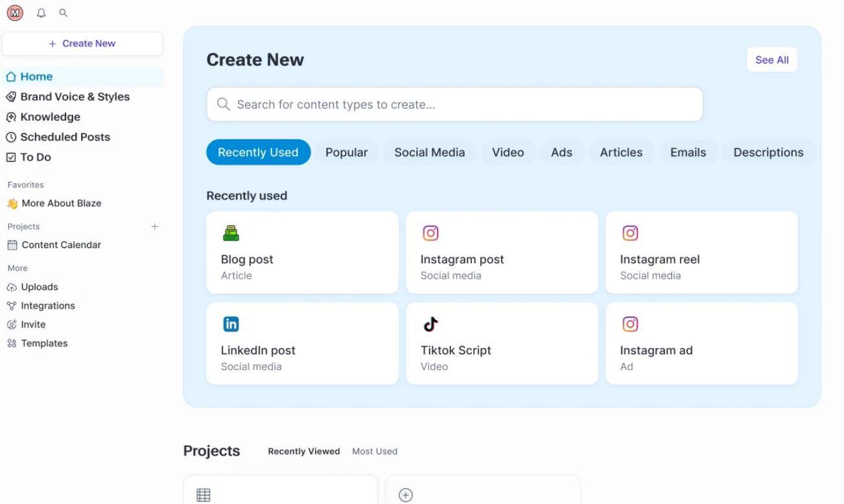This screenshot has height=504, width=844.
Task: Toggle the Descriptions content filter
Action: pyautogui.click(x=769, y=152)
